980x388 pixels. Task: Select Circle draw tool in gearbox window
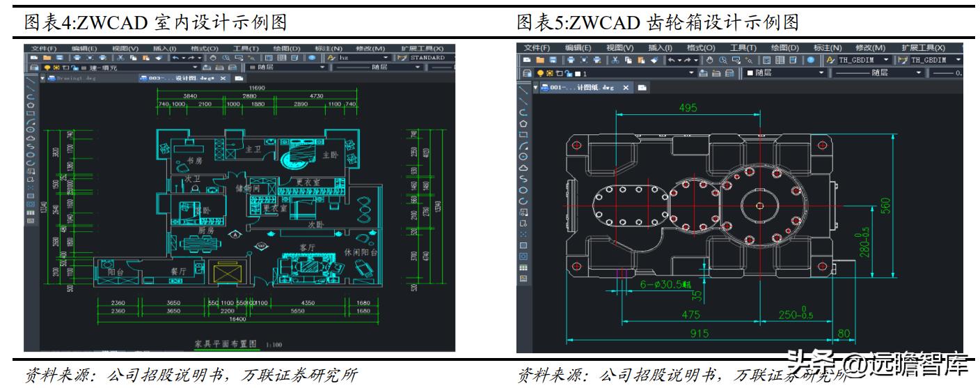(524, 157)
